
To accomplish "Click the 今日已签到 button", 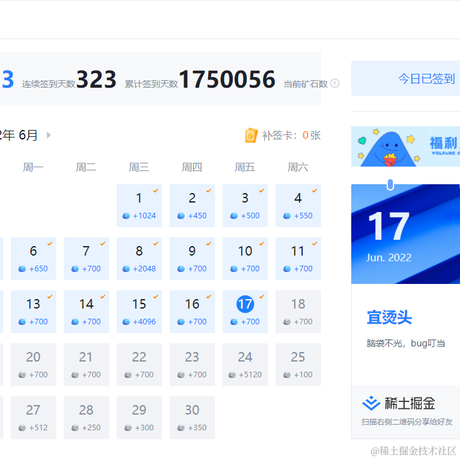I will coord(406,79).
